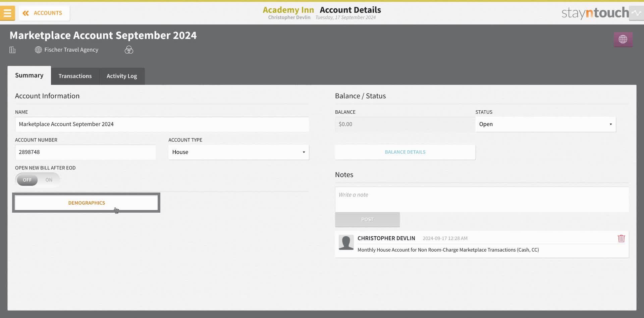Click the purple globe button
Viewport: 644px width, 318px height.
point(623,39)
